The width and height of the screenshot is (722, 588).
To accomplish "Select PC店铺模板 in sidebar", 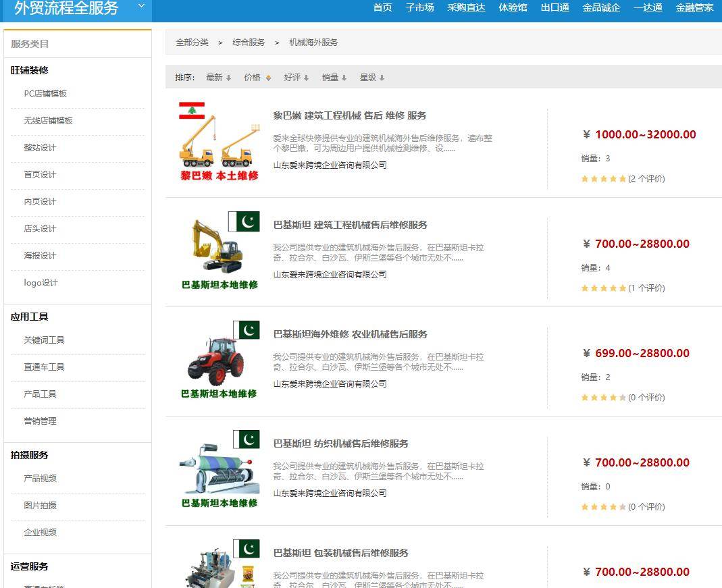I will [45, 94].
